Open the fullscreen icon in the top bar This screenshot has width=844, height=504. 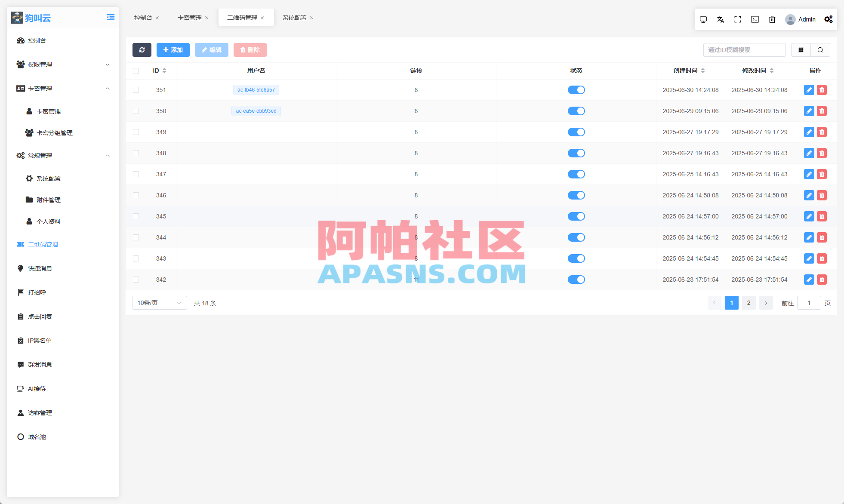tap(738, 19)
